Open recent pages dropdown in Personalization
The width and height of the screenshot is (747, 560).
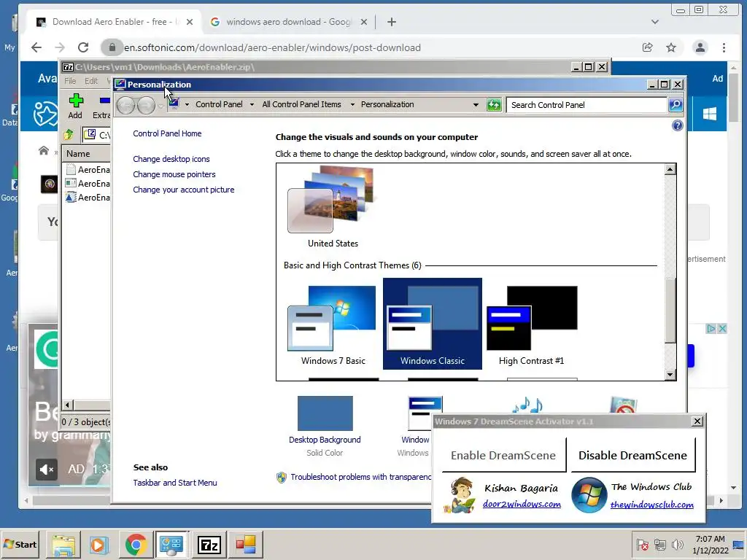click(161, 106)
